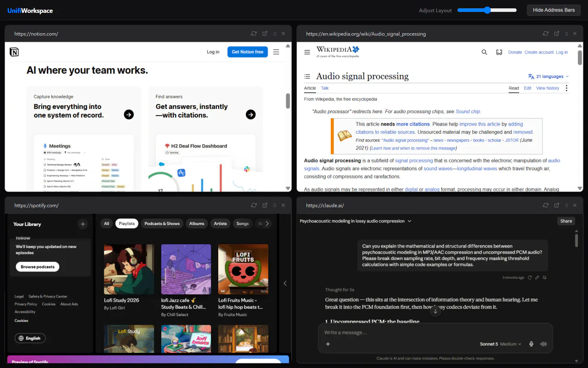
Task: Click the Notion logo icon
Action: (14, 52)
